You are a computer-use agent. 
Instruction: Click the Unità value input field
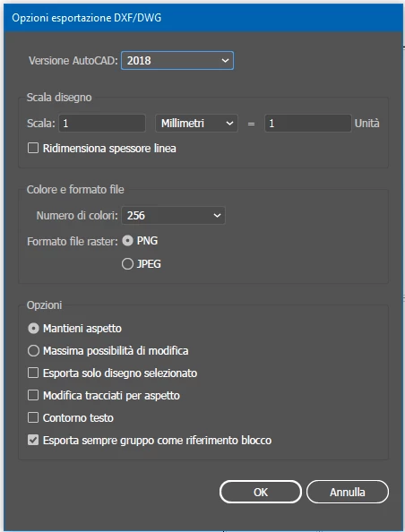(308, 124)
